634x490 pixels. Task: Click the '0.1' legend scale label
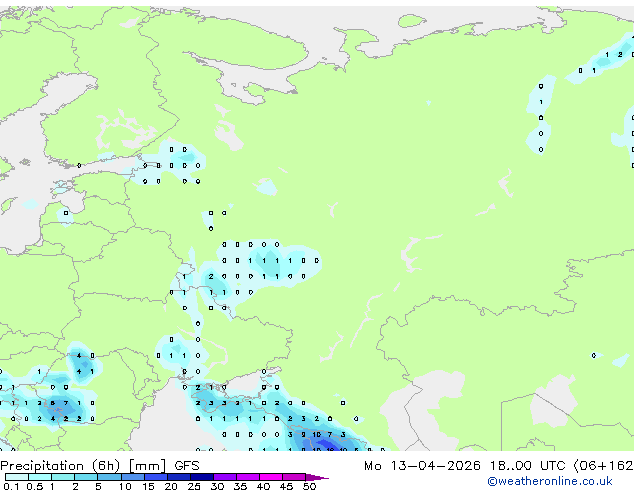coord(11,486)
